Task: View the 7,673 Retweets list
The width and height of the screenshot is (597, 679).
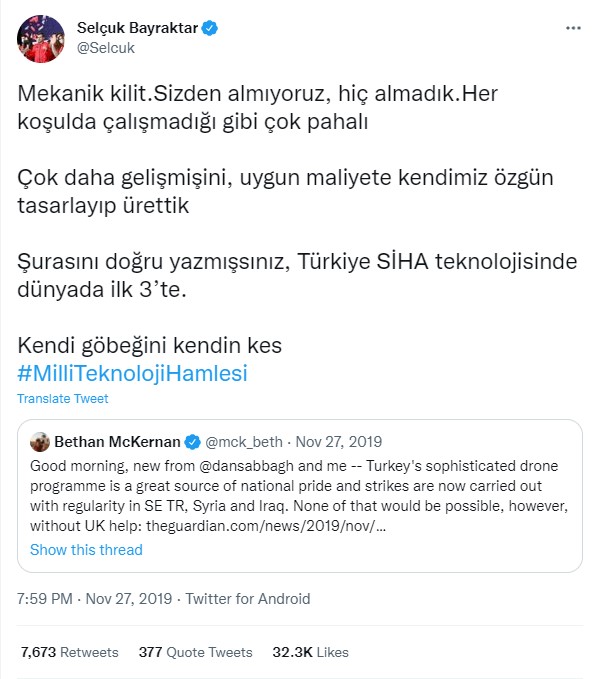Action: [x=69, y=652]
